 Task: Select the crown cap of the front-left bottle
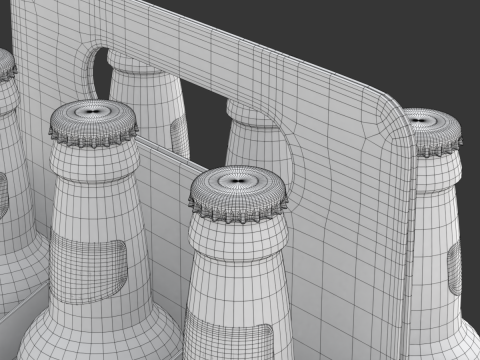(x=93, y=123)
